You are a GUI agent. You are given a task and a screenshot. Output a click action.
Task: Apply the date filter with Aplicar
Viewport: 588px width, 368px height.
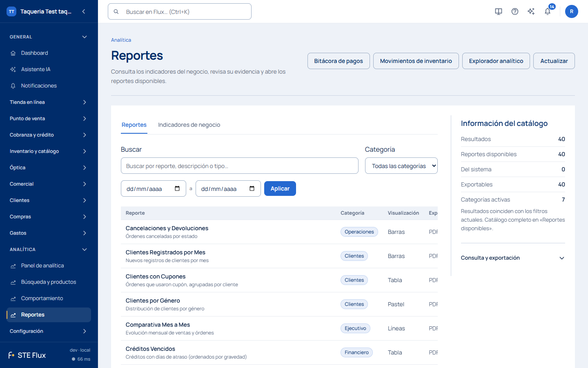point(280,188)
